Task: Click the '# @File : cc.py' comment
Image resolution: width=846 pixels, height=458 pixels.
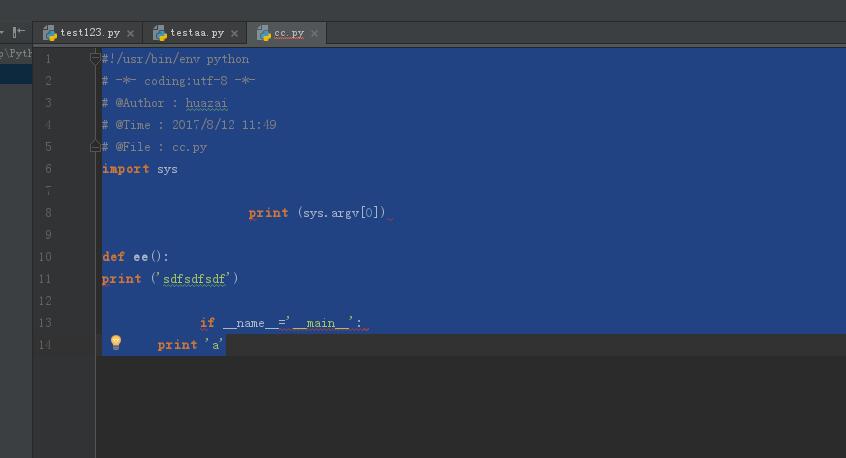Action: point(154,147)
